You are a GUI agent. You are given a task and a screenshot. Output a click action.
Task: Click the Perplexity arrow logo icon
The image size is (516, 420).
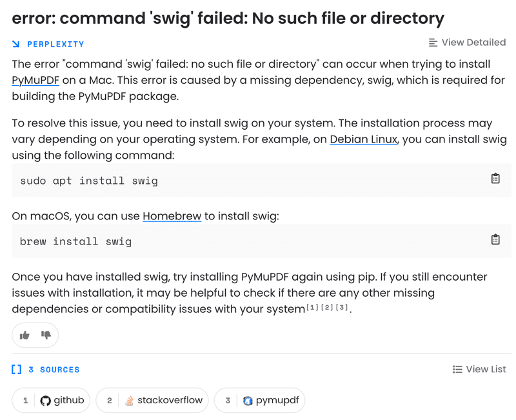(x=15, y=44)
